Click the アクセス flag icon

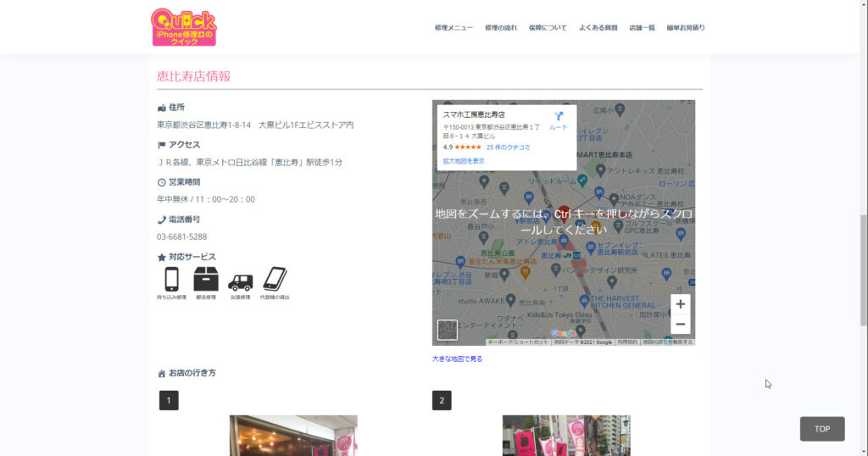(x=162, y=145)
